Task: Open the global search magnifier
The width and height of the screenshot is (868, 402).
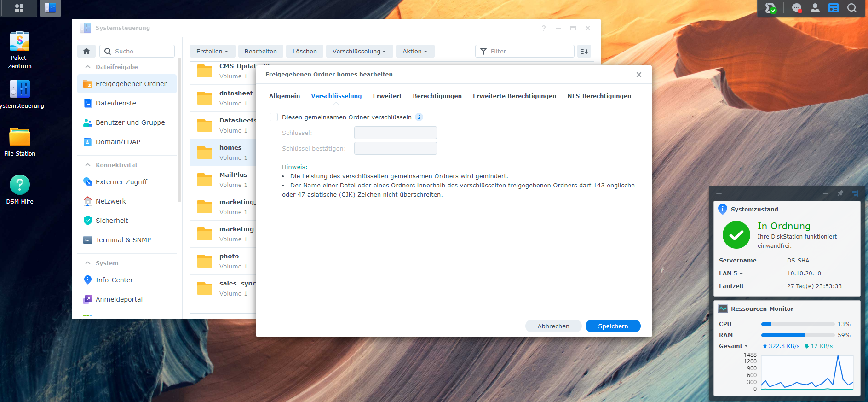Action: pos(852,8)
